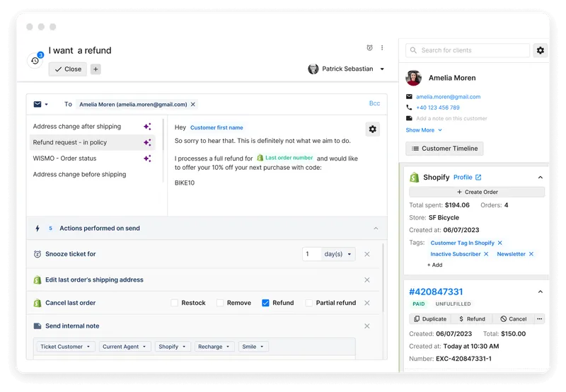Image resolution: width=566 pixels, height=392 pixels.
Task: Collapse the Actions performed on send section
Action: (376, 229)
